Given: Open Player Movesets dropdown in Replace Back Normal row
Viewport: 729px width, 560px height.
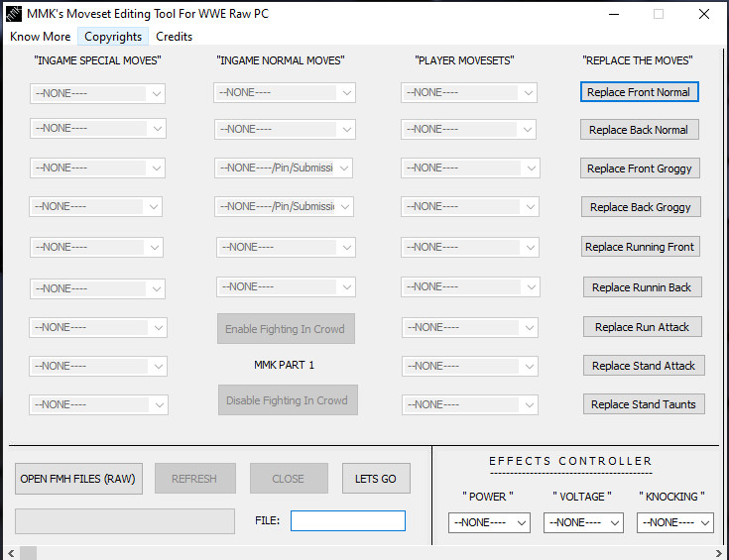Looking at the screenshot, I should [468, 129].
